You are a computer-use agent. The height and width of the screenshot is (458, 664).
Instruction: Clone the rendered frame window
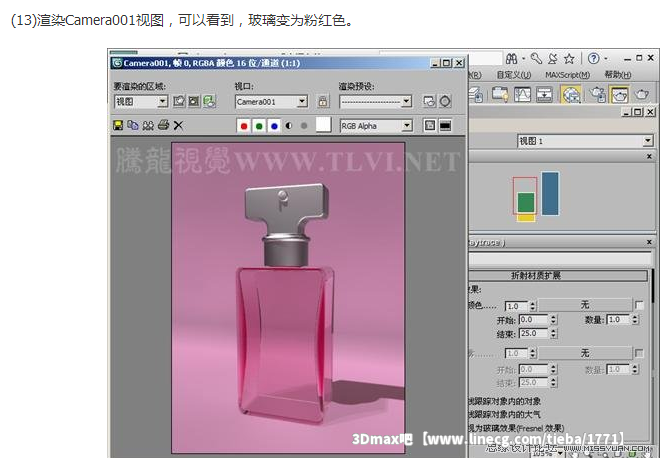pyautogui.click(x=148, y=125)
